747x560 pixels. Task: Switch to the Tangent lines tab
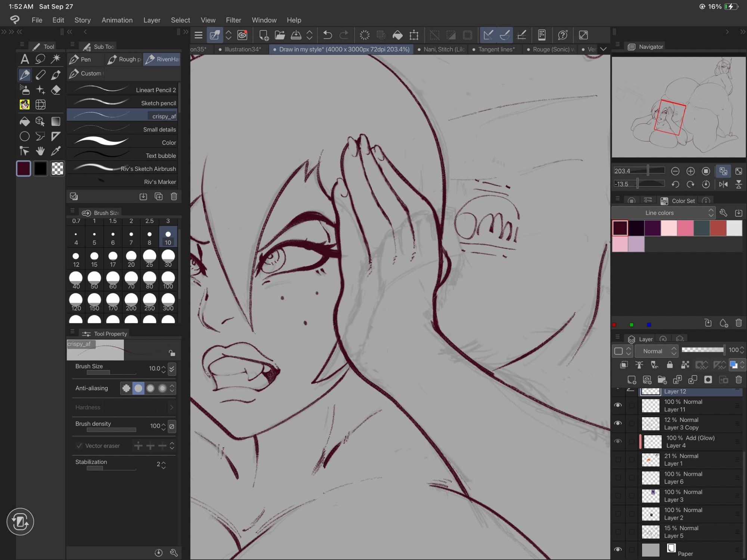tap(496, 49)
